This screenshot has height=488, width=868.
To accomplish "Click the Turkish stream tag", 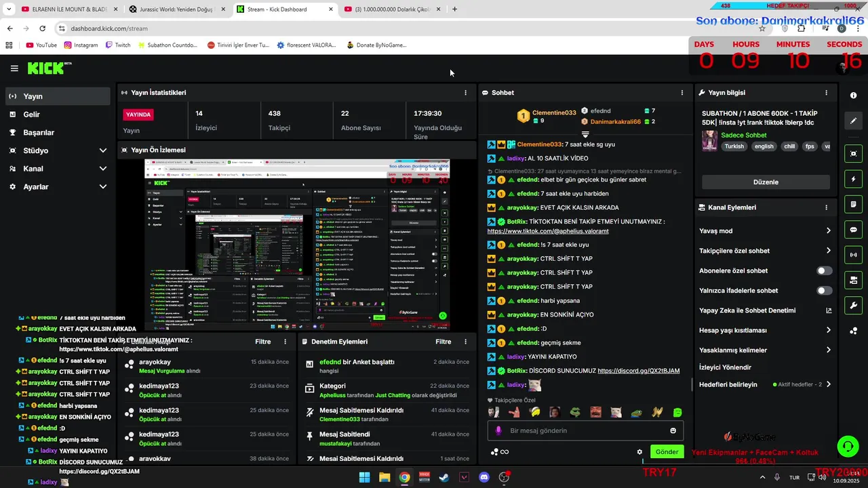I will click(x=734, y=146).
